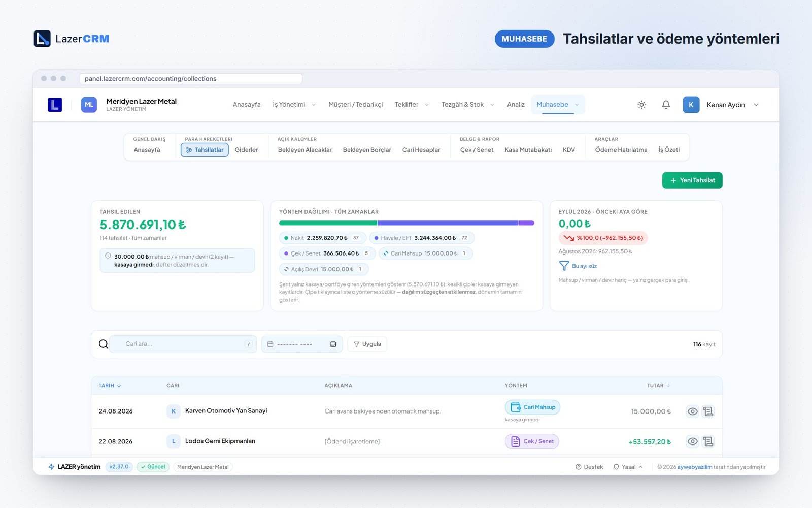Open Giderler tab
This screenshot has width=812, height=508.
(x=246, y=150)
